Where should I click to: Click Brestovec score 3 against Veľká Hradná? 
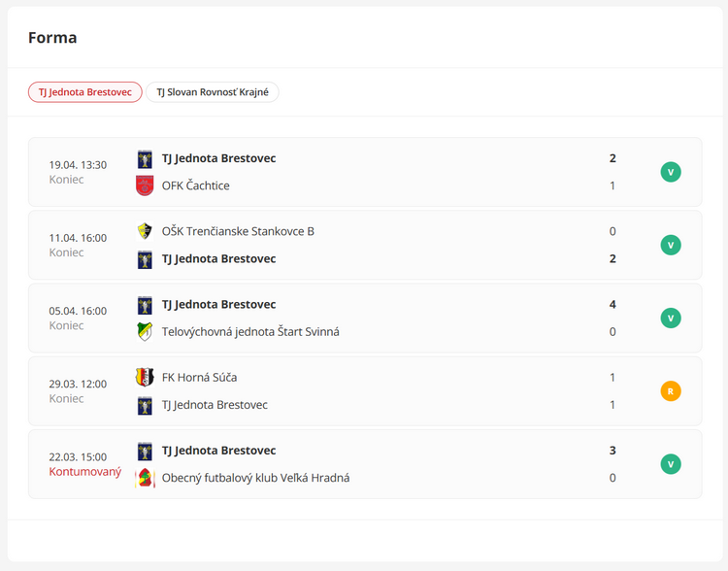coord(612,451)
